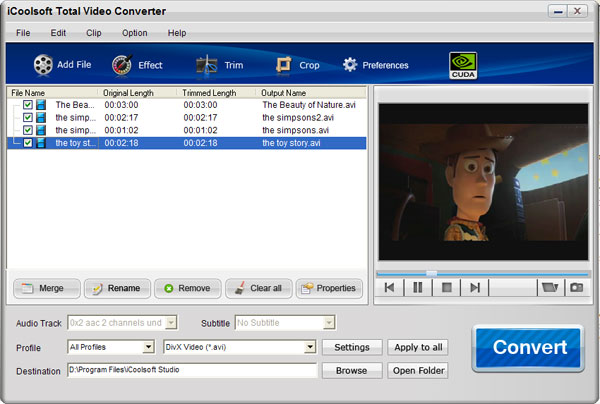This screenshot has width=600, height=404.
Task: Click trimmed length value 00:01:02
Action: pos(200,130)
